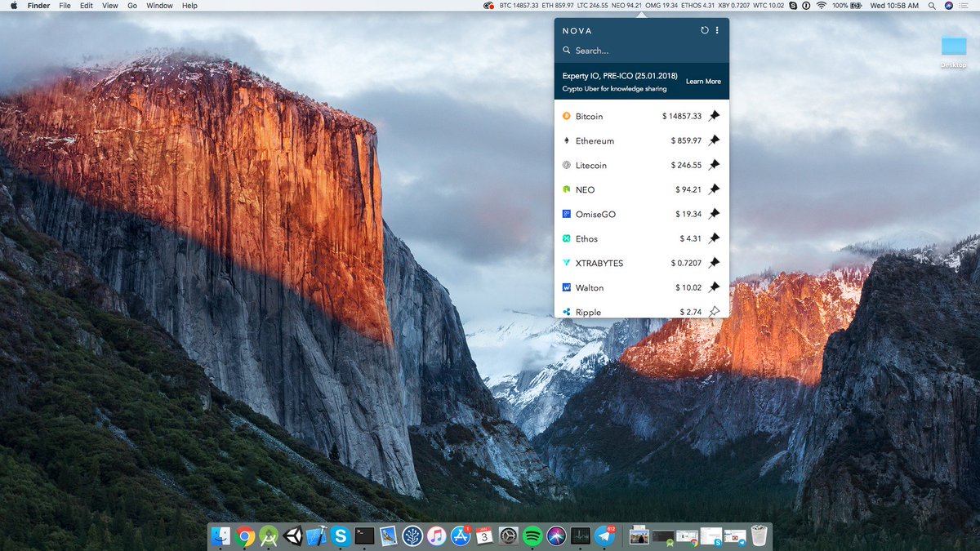Open Finder from the dock

[x=220, y=535]
